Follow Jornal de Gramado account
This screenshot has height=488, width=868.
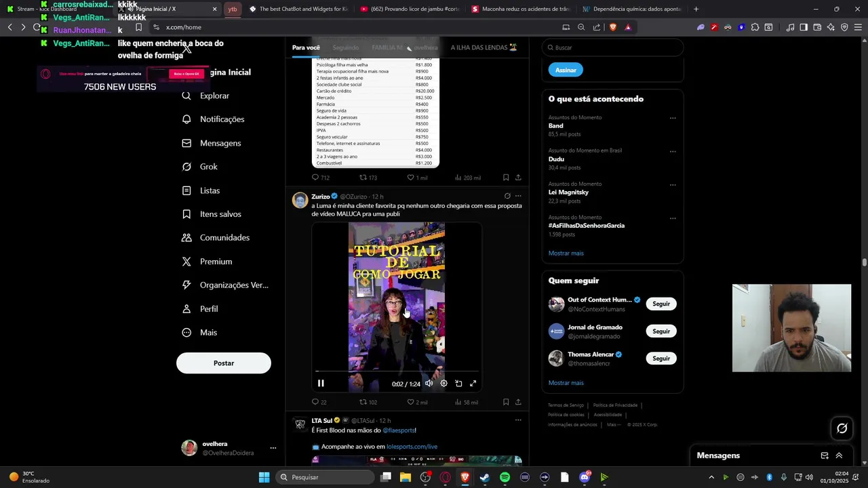pyautogui.click(x=661, y=331)
